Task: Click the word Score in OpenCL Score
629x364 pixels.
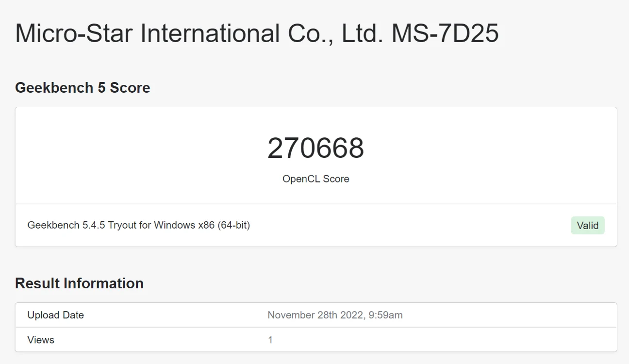Action: point(336,179)
